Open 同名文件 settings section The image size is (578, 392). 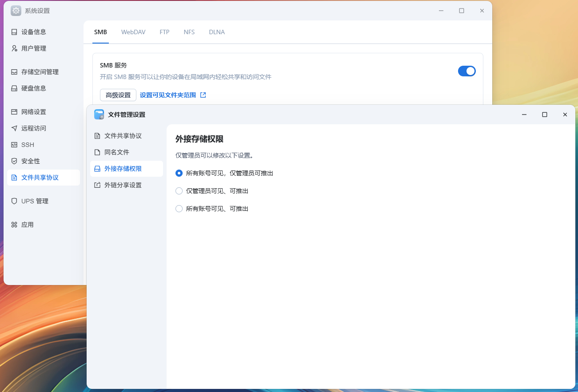coord(116,152)
